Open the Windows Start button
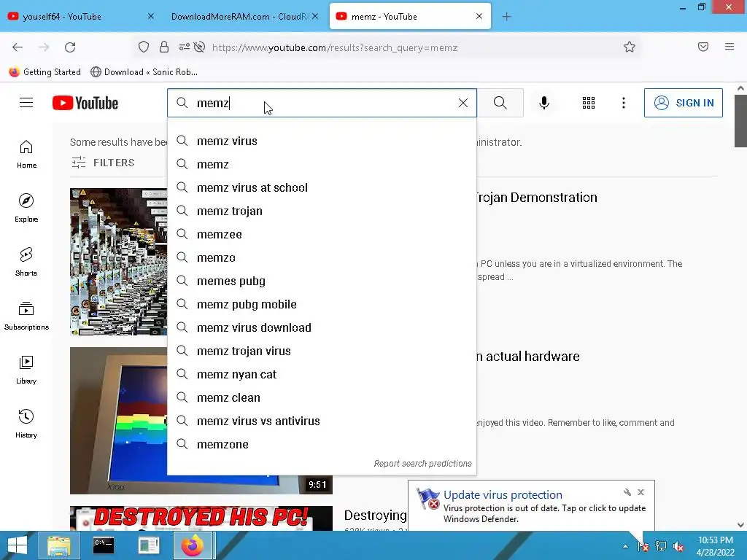The height and width of the screenshot is (560, 747). coord(18,545)
